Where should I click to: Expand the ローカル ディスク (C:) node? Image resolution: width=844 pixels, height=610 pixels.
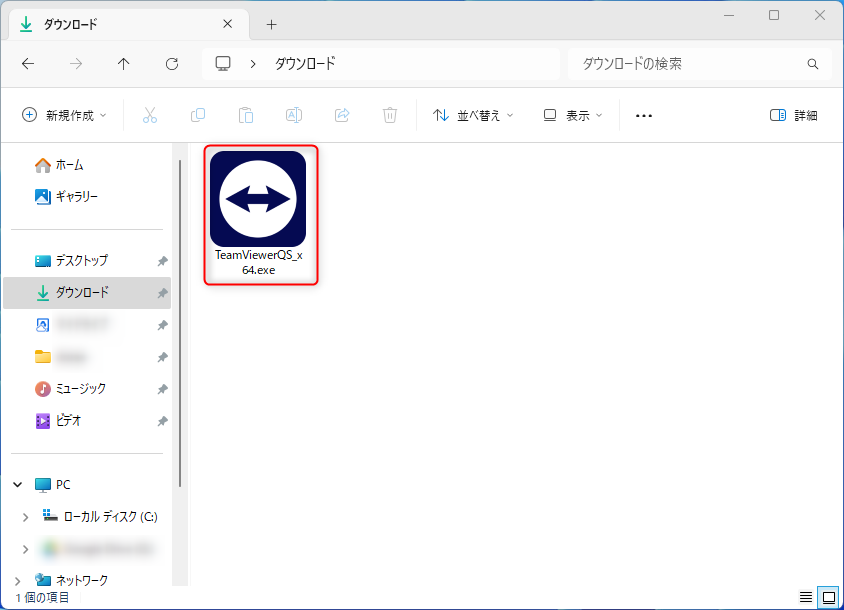(x=25, y=517)
